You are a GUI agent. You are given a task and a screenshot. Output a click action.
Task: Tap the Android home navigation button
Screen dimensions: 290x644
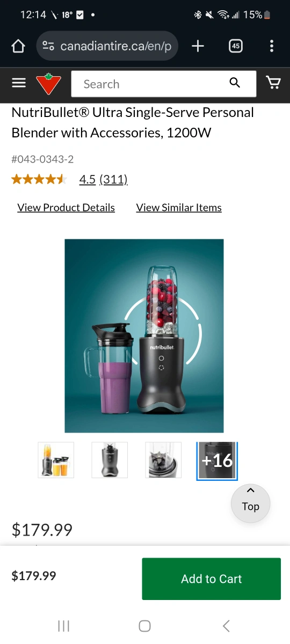(144, 626)
